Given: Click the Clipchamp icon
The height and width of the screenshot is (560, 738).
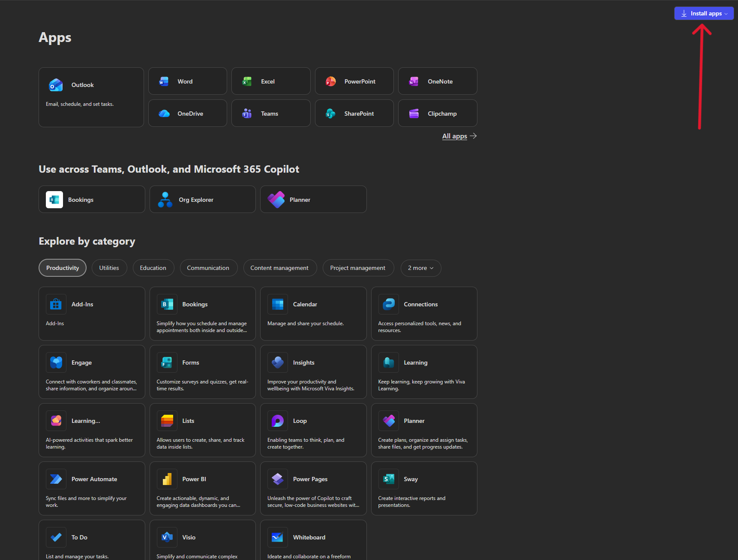Looking at the screenshot, I should [x=414, y=114].
